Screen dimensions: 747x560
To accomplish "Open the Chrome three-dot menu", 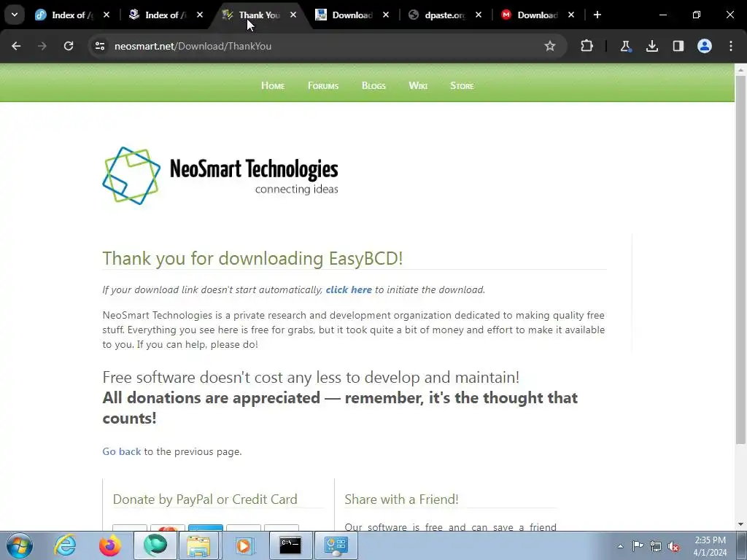I will click(x=731, y=46).
